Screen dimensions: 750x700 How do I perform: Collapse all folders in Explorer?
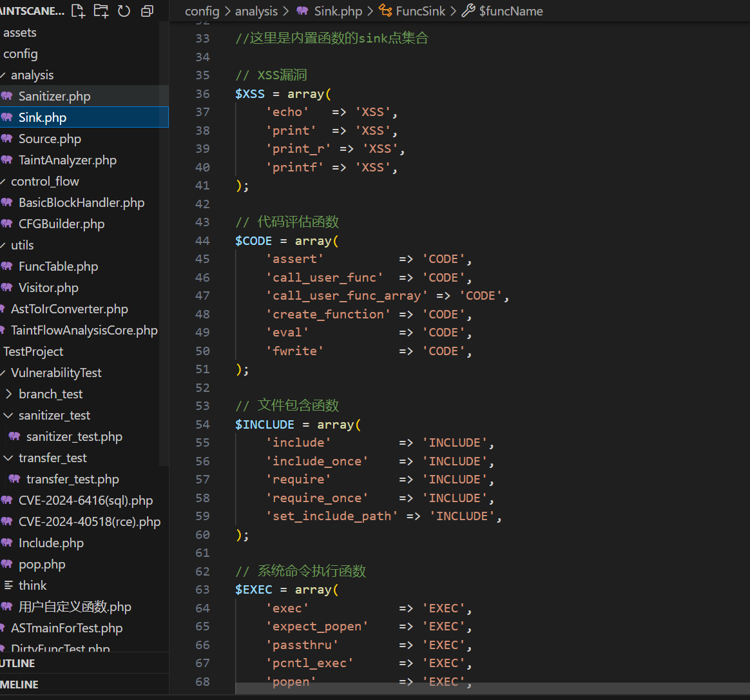click(x=147, y=10)
